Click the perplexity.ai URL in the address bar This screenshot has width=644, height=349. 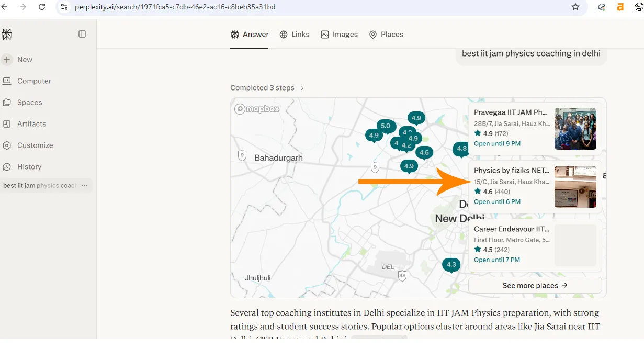(x=175, y=7)
